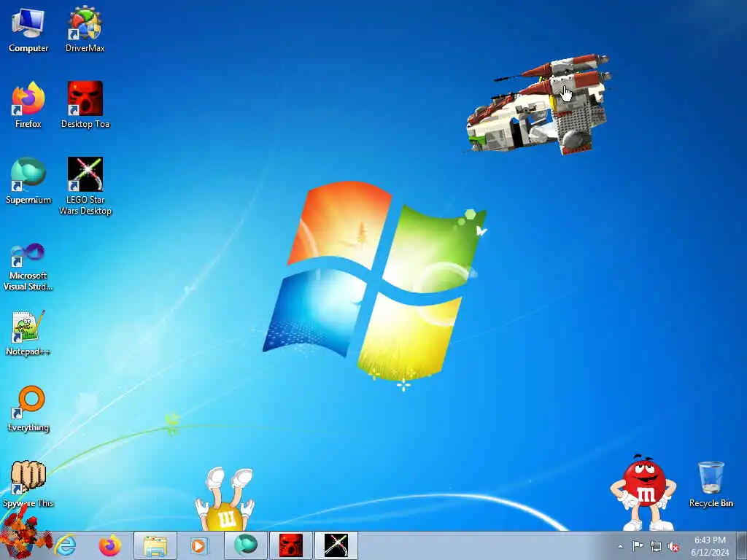
Task: Click the Bionicle Start button figure
Action: (24, 533)
